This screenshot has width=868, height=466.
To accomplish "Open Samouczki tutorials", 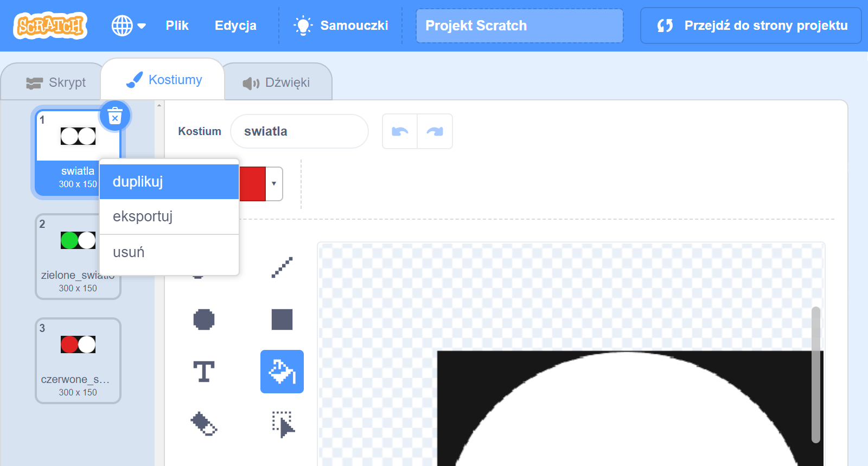I will 341,25.
